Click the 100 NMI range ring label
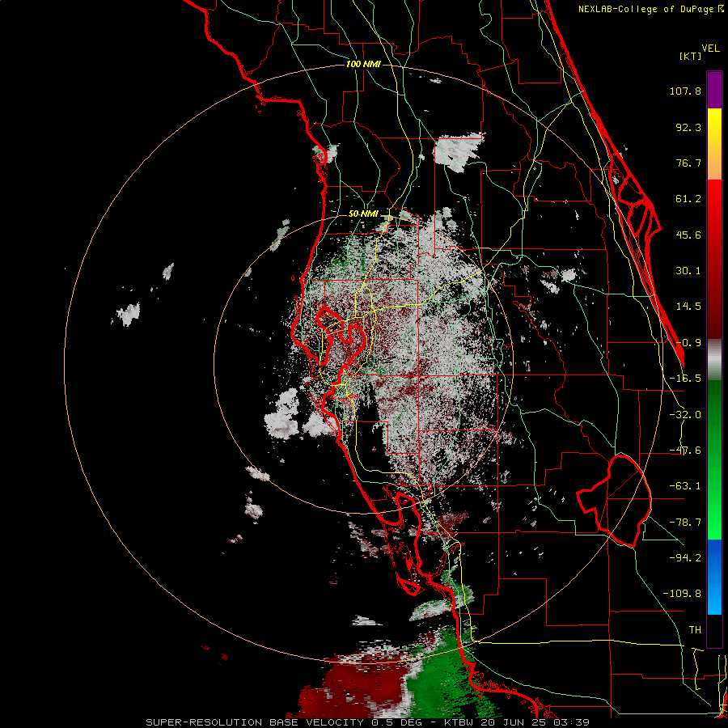 [363, 64]
